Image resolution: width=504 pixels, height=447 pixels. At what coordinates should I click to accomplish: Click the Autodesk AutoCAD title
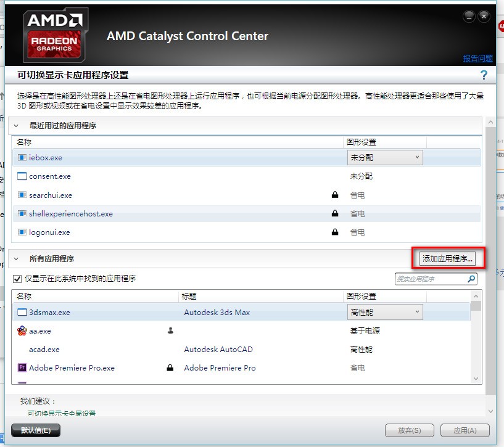coord(218,350)
